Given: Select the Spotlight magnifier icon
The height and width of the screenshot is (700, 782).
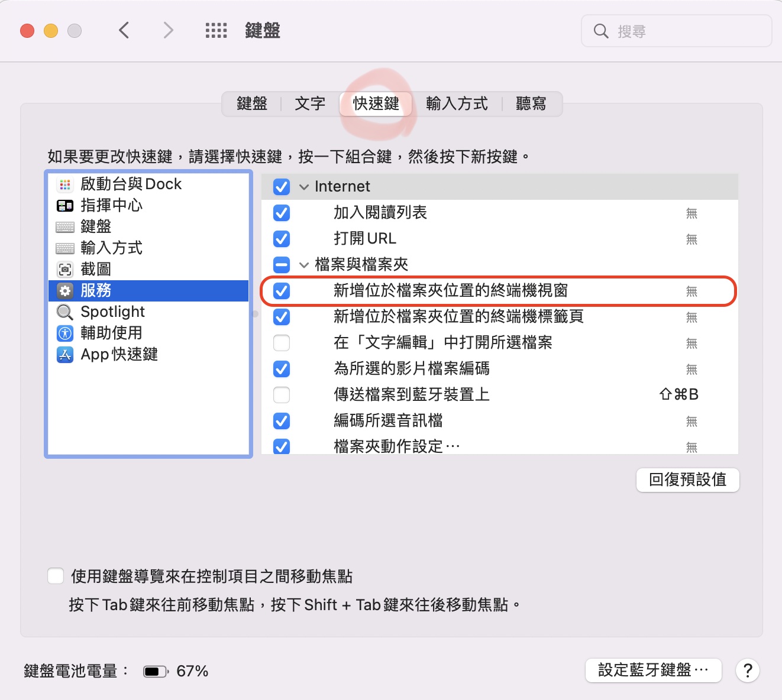Looking at the screenshot, I should (x=65, y=312).
